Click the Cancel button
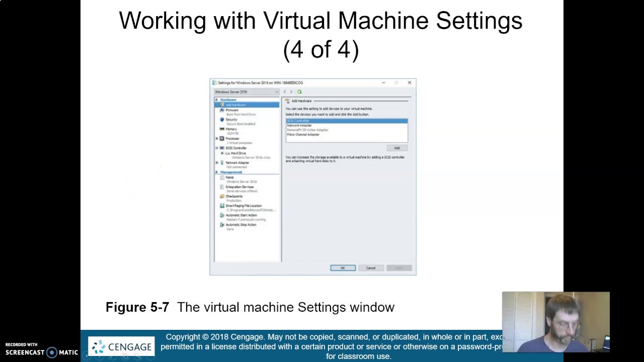Viewport: 644px width, 362px height. point(371,268)
